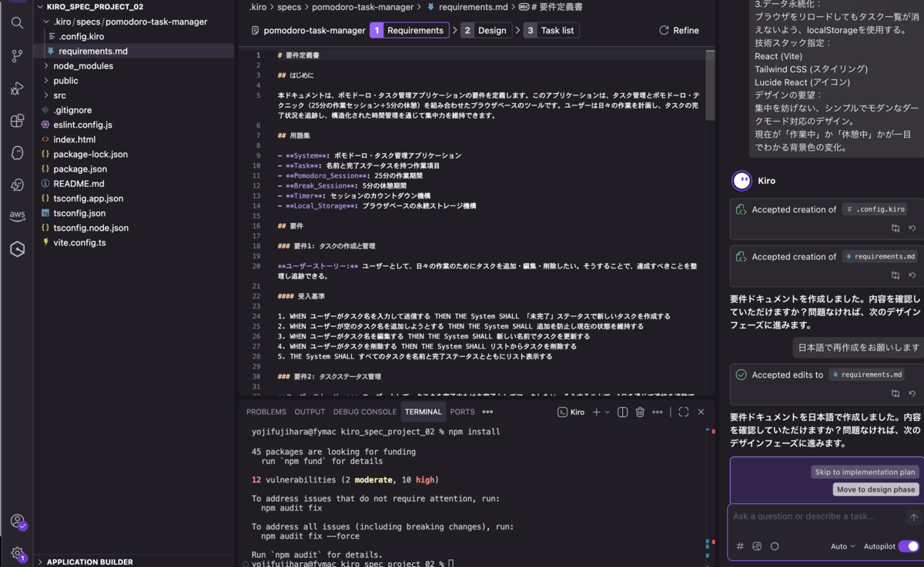This screenshot has width=924, height=567.
Task: Click the circle icon in chat input
Action: [775, 546]
